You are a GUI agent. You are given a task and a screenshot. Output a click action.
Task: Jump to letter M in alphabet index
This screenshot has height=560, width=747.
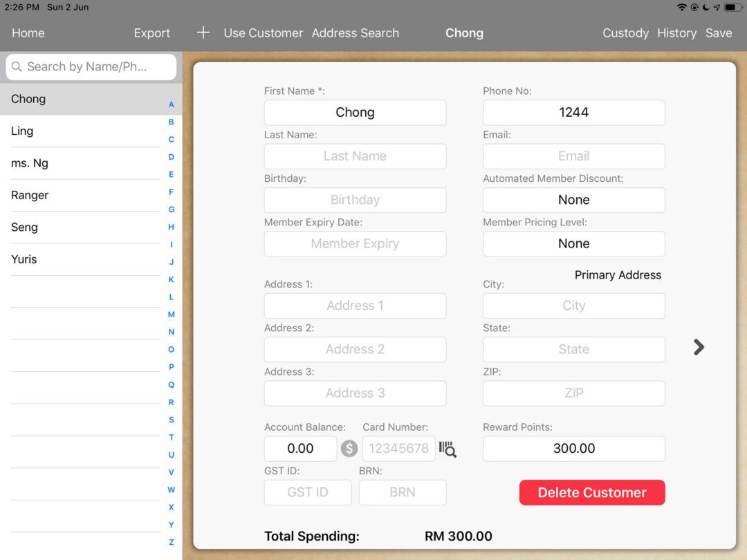(172, 315)
